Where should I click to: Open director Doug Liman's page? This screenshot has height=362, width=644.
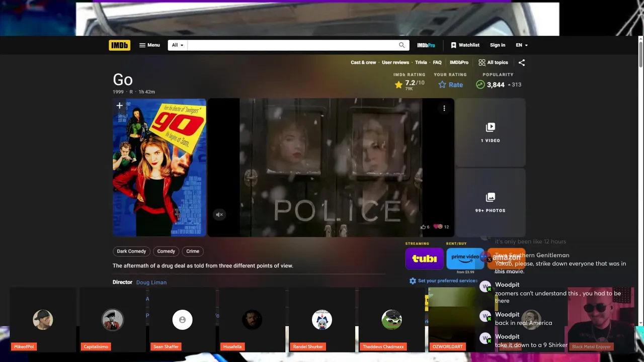point(151,283)
